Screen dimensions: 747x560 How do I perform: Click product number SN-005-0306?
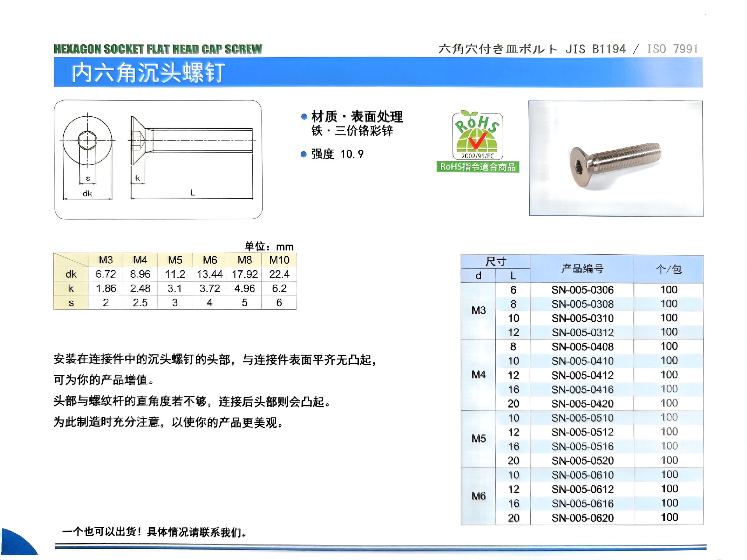pyautogui.click(x=582, y=290)
